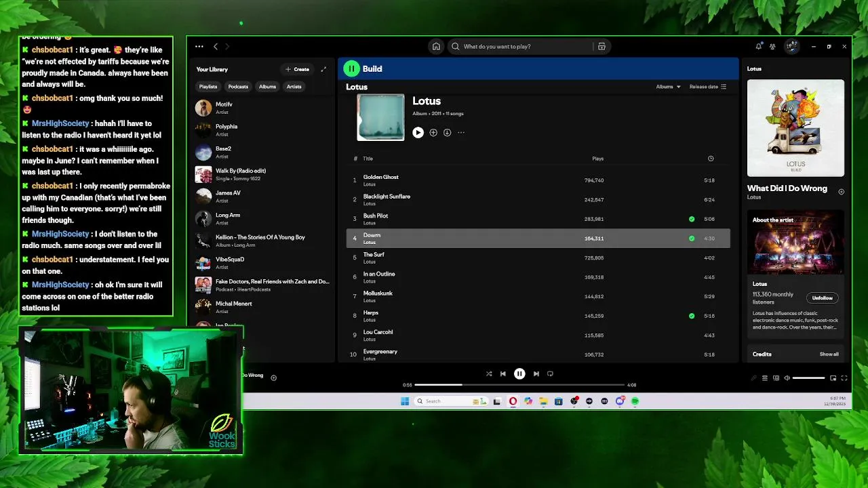Image resolution: width=868 pixels, height=488 pixels.
Task: Add the Lotus album to library
Action: coord(433,133)
